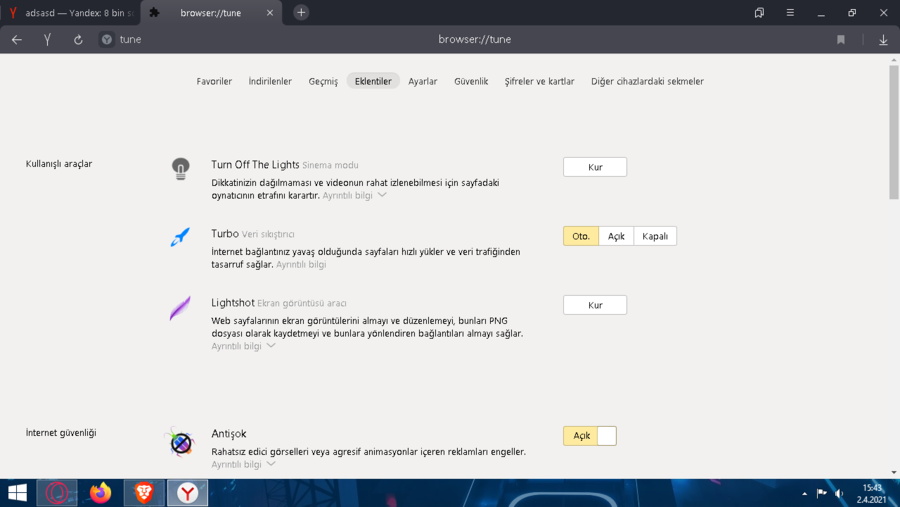Viewport: 900px width, 507px height.
Task: Click the Turn Off The Lights bulb icon
Action: tap(181, 169)
